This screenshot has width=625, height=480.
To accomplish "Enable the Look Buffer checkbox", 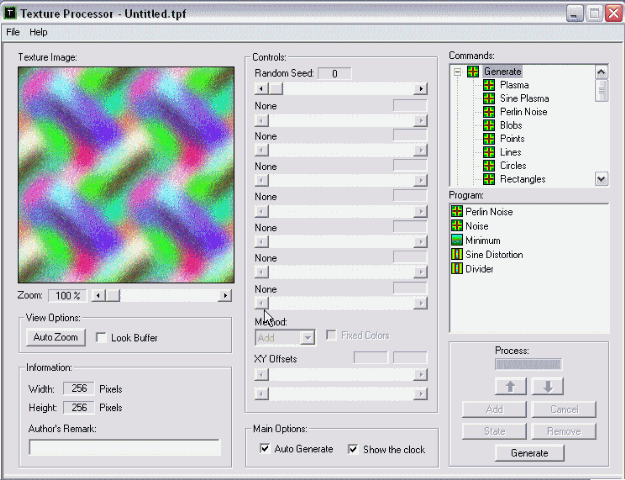I will click(101, 338).
